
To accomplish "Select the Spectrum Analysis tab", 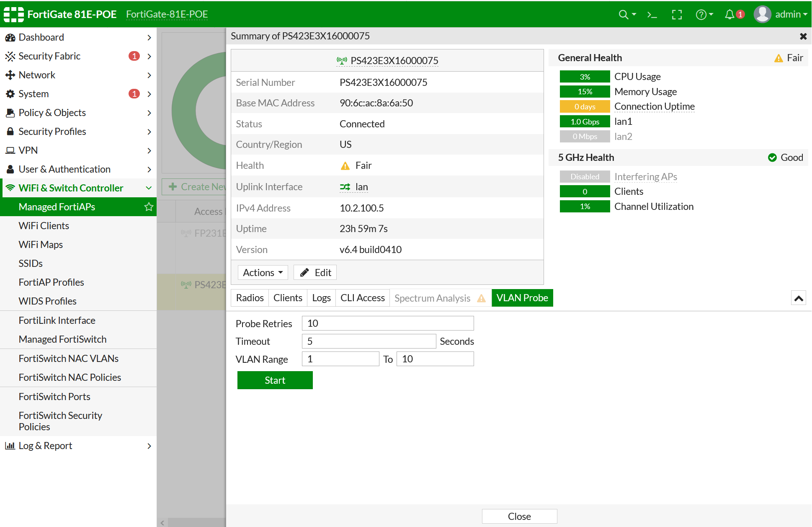I will click(x=441, y=298).
